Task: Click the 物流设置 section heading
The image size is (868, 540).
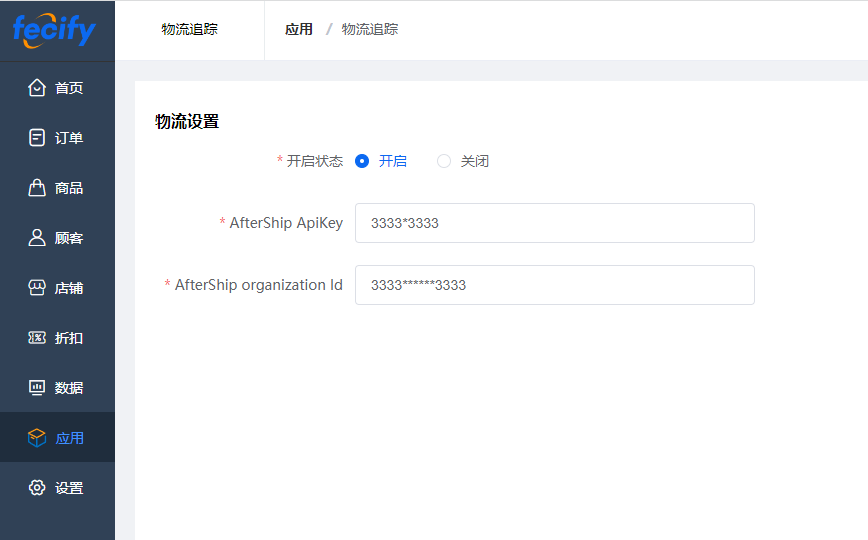Action: point(187,121)
